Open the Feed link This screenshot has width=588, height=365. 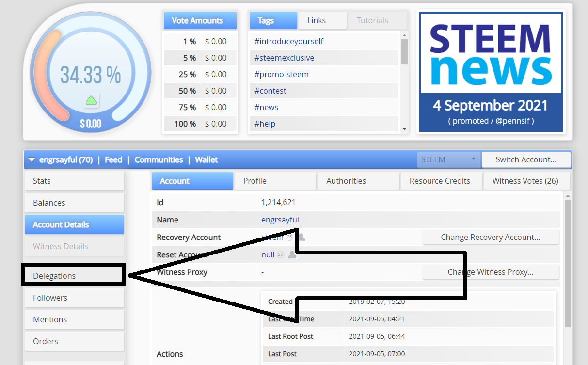pos(113,159)
